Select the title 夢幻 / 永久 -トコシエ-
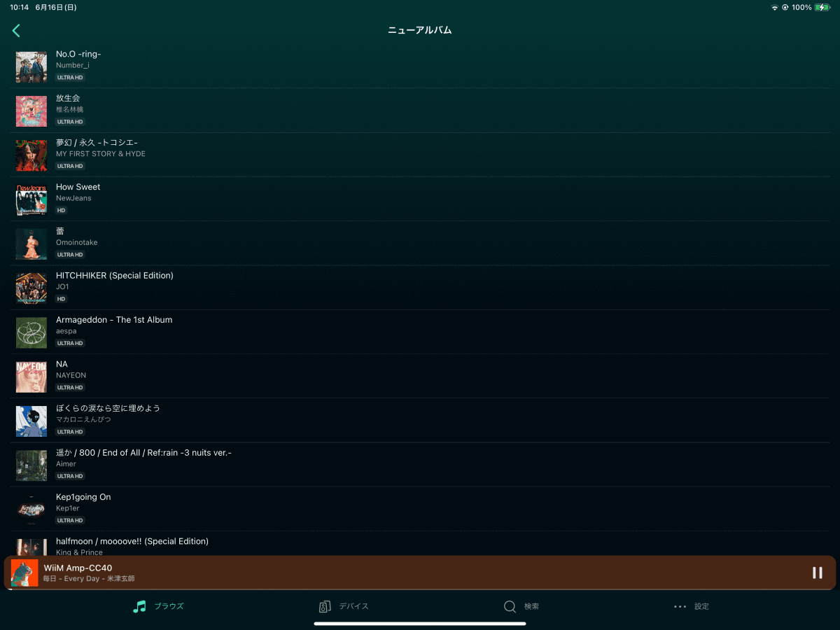 point(97,143)
